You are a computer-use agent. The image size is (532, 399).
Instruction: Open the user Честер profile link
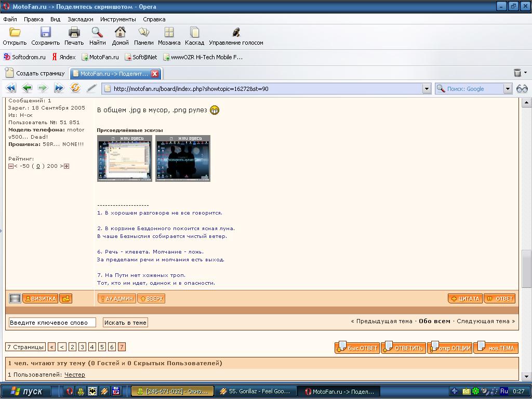point(75,375)
